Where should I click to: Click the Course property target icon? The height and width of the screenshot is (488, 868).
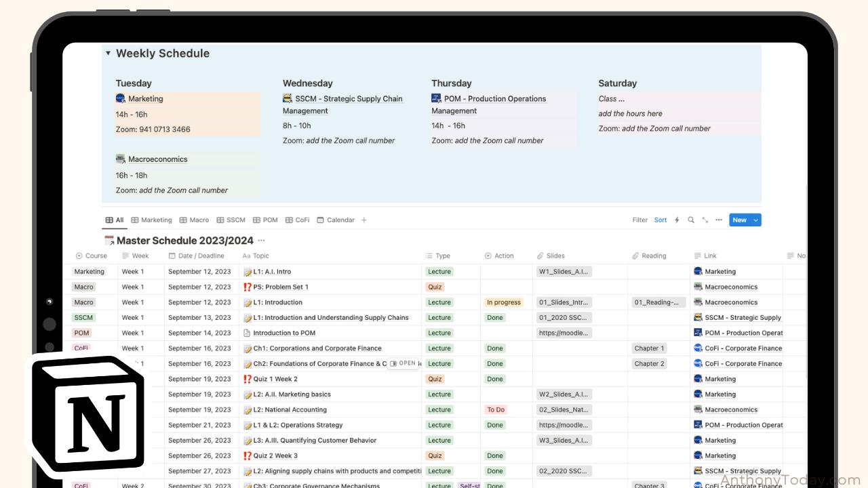(x=79, y=256)
